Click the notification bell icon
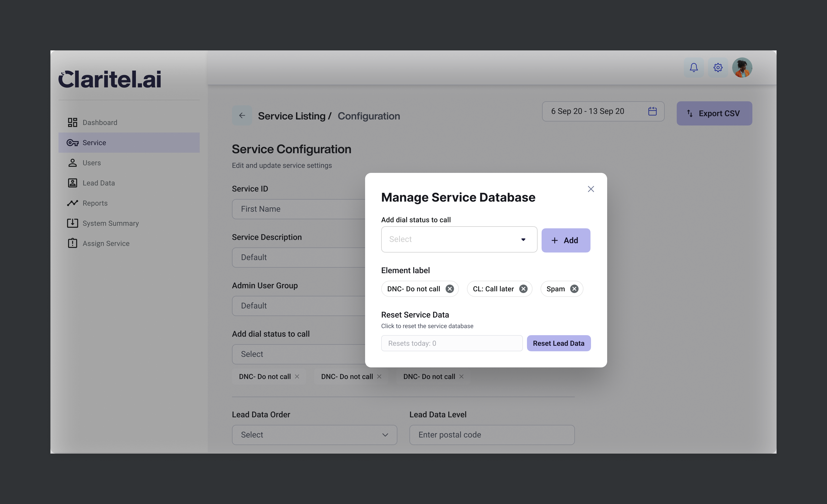The width and height of the screenshot is (827, 504). tap(693, 68)
